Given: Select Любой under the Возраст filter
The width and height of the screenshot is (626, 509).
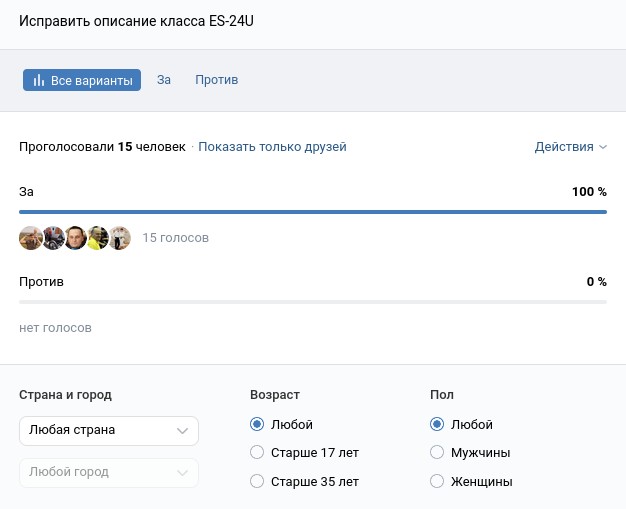Looking at the screenshot, I should 257,425.
